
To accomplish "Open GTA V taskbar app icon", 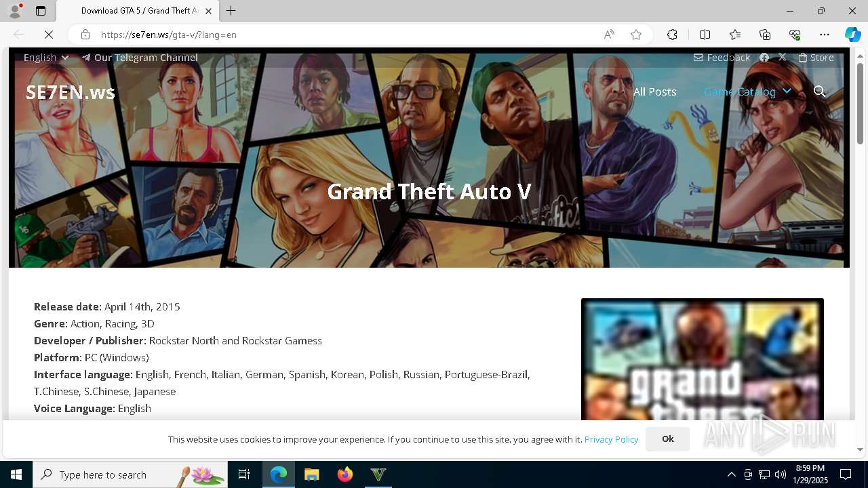I will [x=378, y=474].
